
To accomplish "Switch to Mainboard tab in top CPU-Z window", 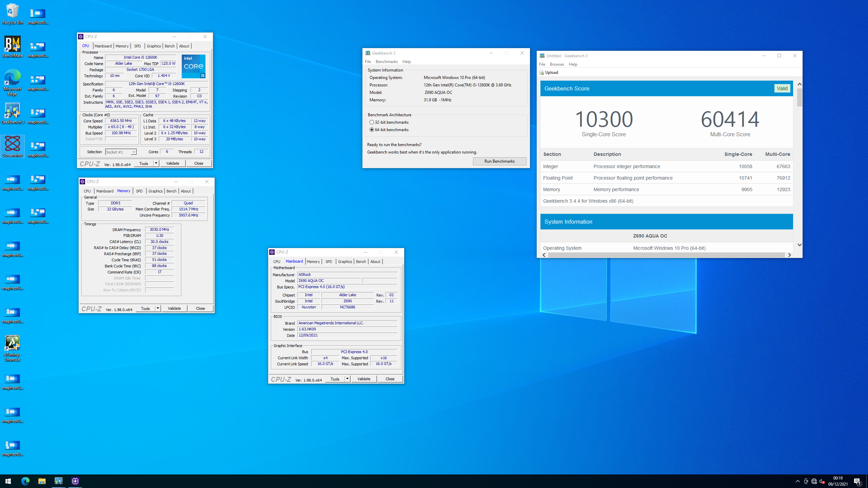I will point(103,46).
